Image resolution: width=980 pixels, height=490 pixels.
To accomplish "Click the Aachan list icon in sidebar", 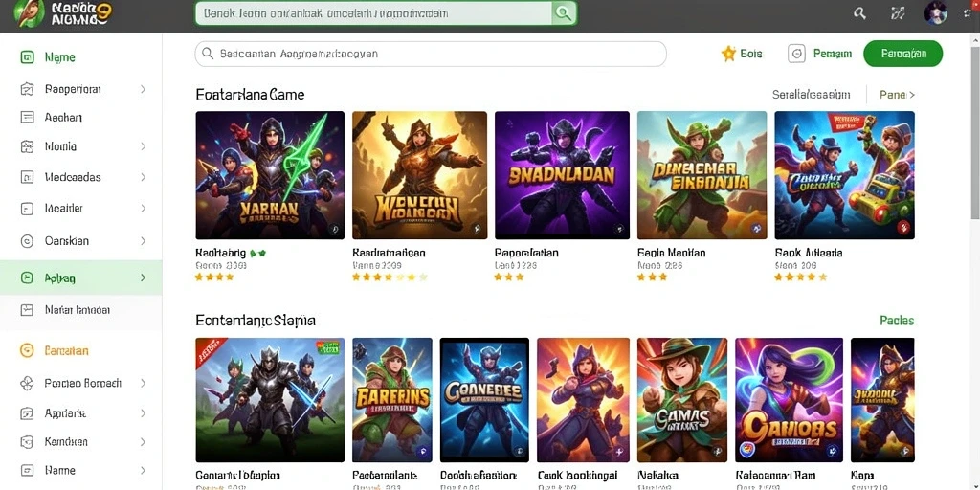I will [27, 117].
